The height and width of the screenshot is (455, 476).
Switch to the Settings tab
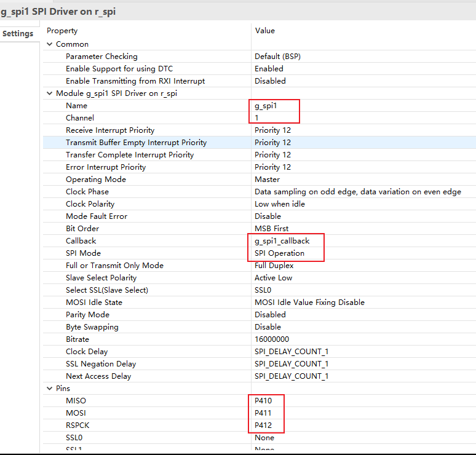pos(18,33)
